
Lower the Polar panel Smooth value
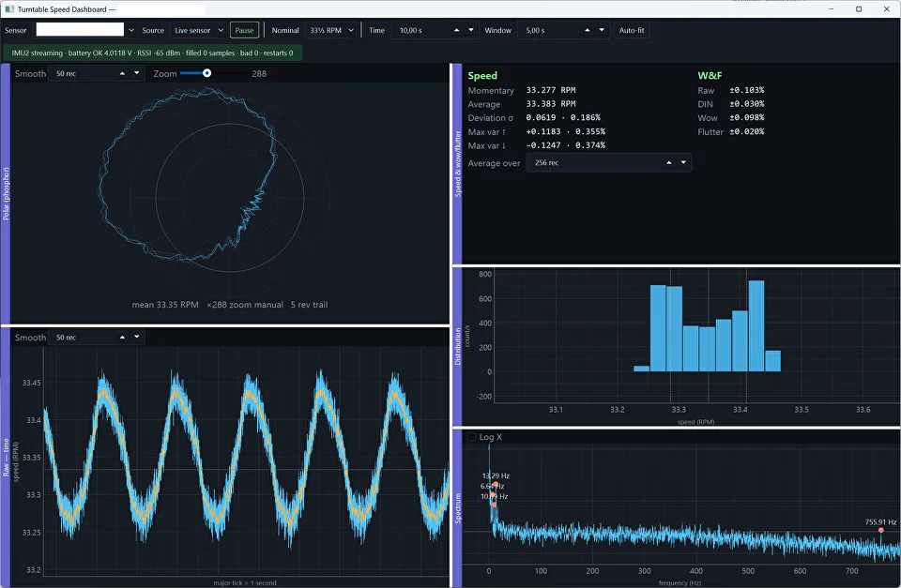pyautogui.click(x=137, y=73)
